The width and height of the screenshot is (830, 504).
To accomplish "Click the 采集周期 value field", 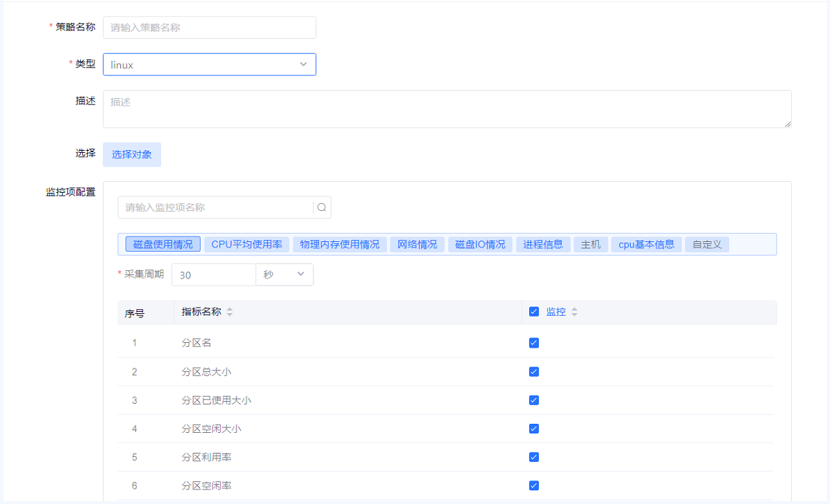I will (x=213, y=274).
